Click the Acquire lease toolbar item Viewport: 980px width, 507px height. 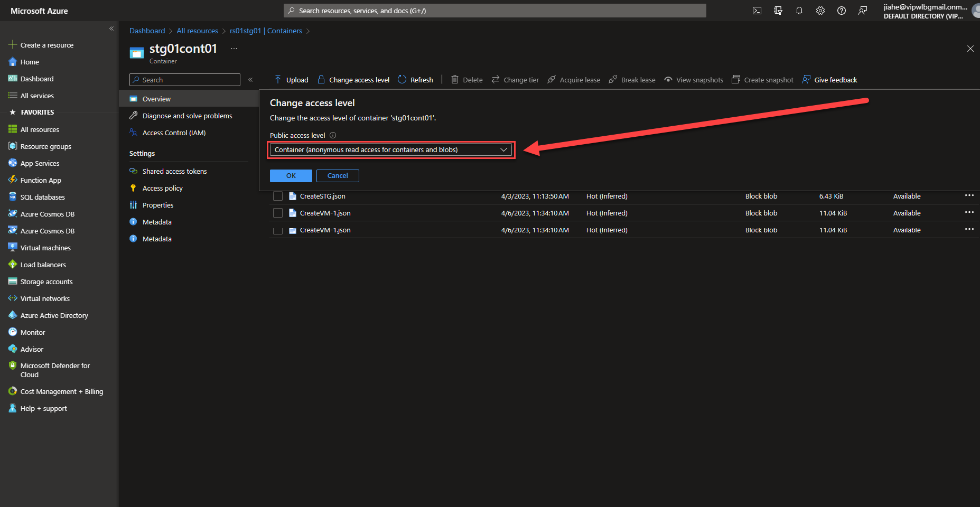point(574,80)
